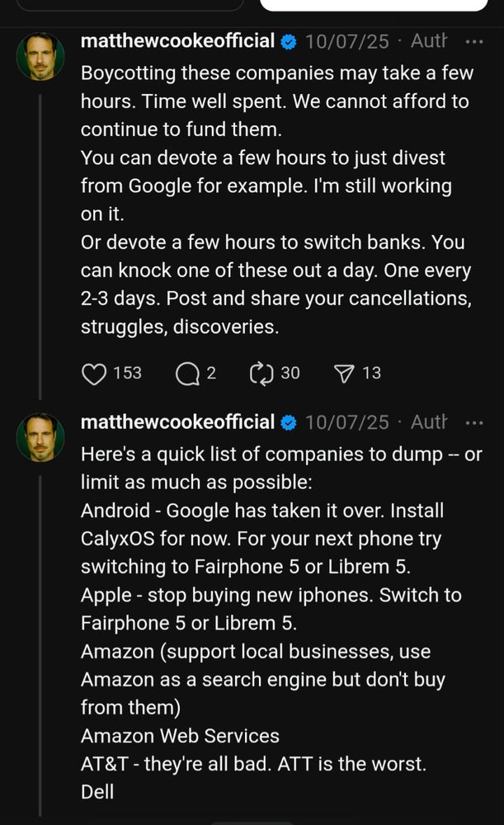Open replies on the first post
504x825 pixels.
click(x=188, y=374)
